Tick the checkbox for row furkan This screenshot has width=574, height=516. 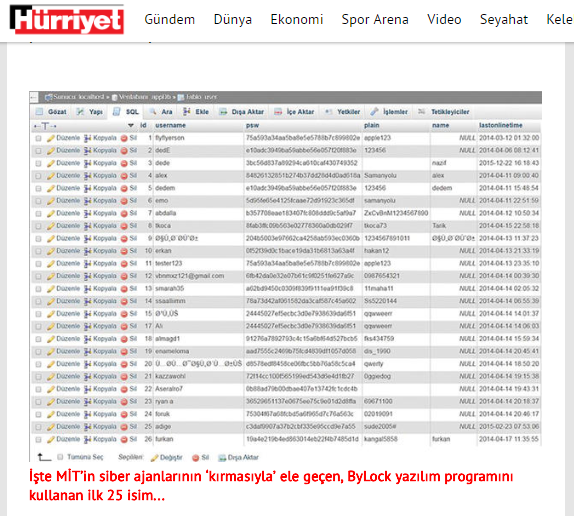(x=38, y=440)
